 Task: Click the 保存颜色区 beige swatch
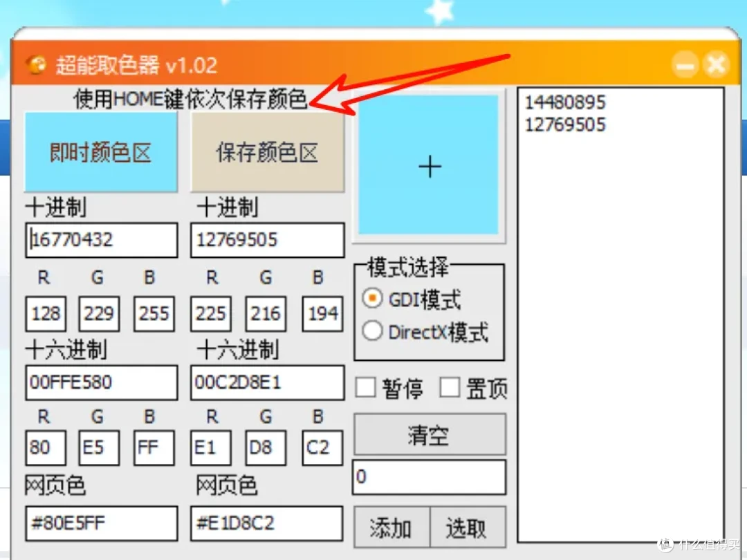click(x=267, y=152)
